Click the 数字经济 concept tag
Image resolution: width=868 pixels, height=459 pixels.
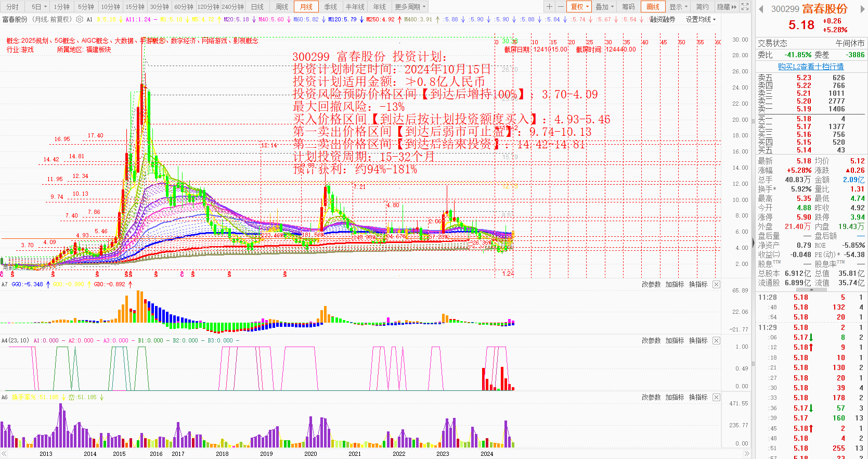[x=184, y=41]
